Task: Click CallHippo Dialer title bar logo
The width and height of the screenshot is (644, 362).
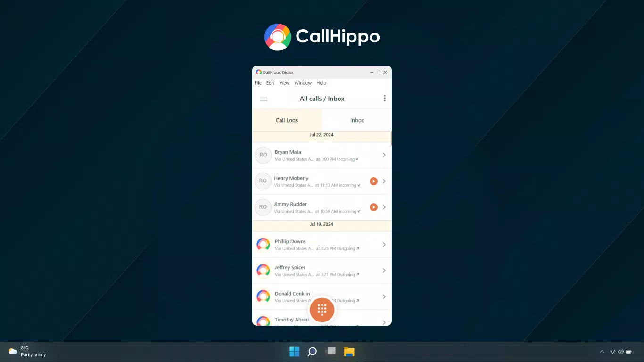Action: click(258, 72)
